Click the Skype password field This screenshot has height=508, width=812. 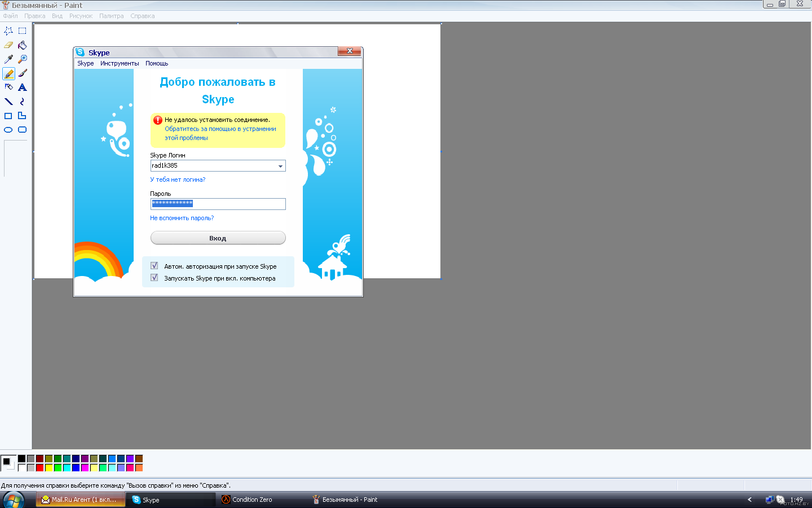pos(218,204)
